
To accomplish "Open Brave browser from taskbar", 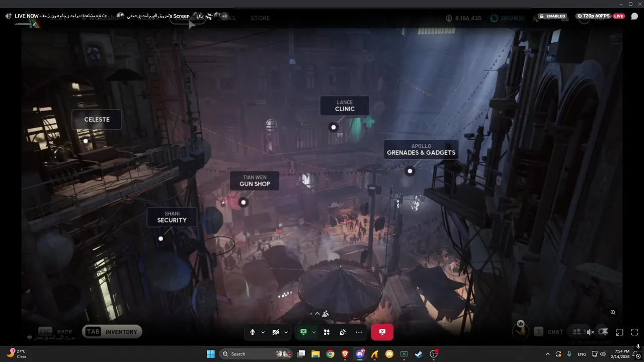I will point(345,354).
